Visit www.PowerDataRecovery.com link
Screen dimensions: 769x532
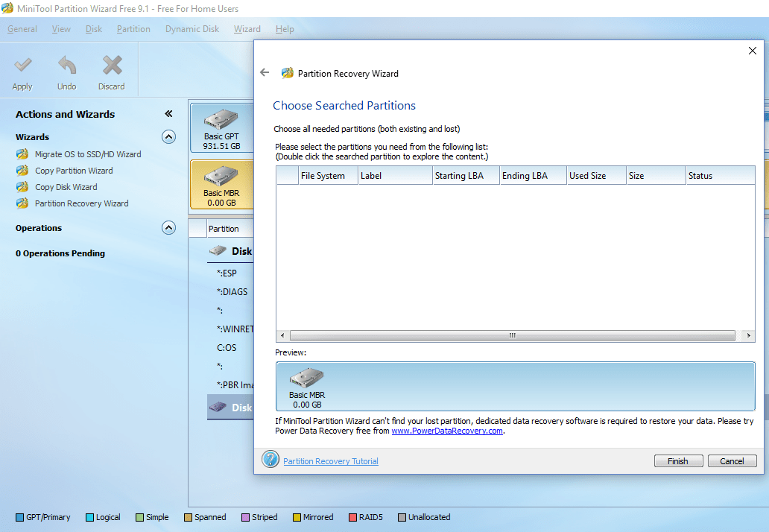pyautogui.click(x=447, y=431)
